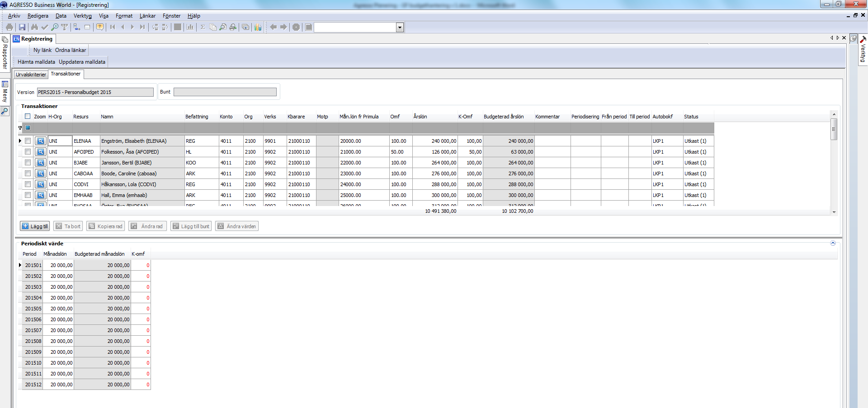Open the Rapporter side panel

point(5,53)
